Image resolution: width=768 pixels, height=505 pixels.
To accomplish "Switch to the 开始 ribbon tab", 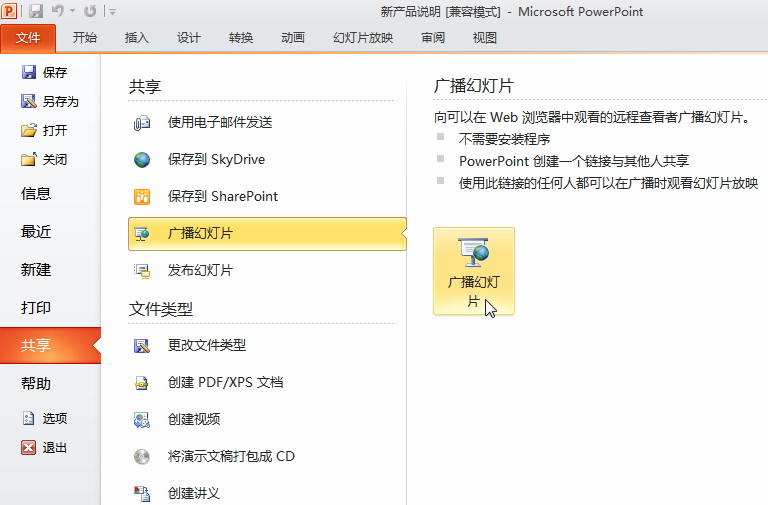I will (85, 38).
